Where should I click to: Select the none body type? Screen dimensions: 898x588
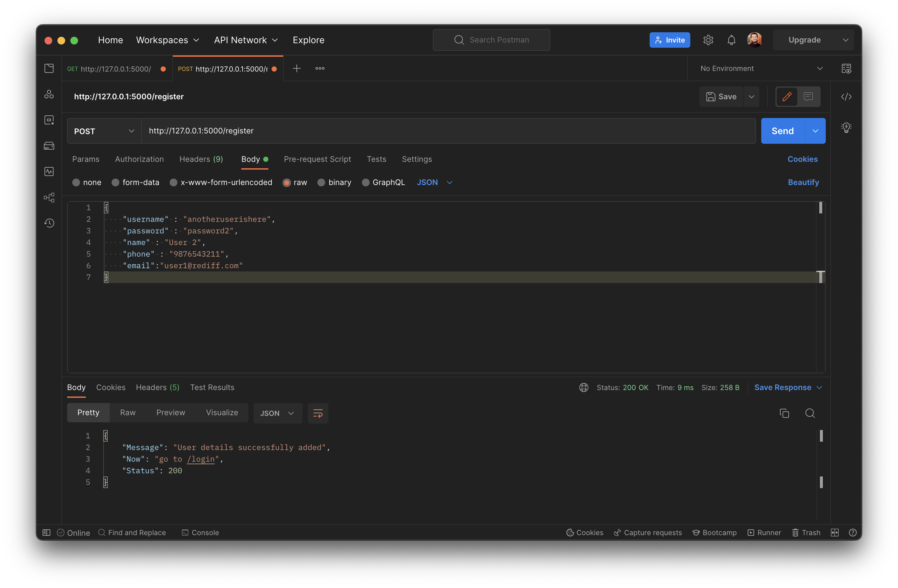pyautogui.click(x=86, y=182)
